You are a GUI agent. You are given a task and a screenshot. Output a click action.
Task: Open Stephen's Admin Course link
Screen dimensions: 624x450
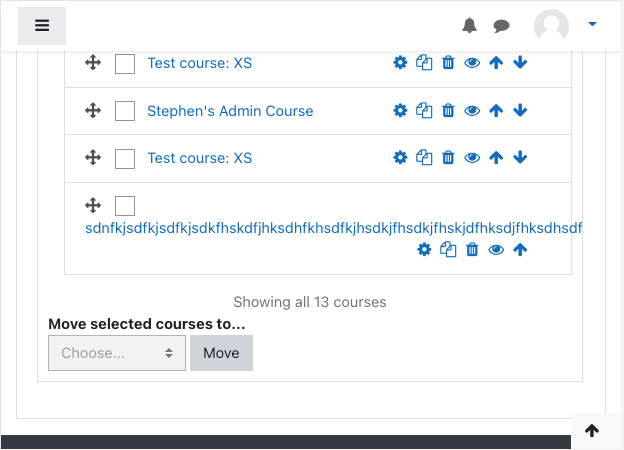coord(230,111)
